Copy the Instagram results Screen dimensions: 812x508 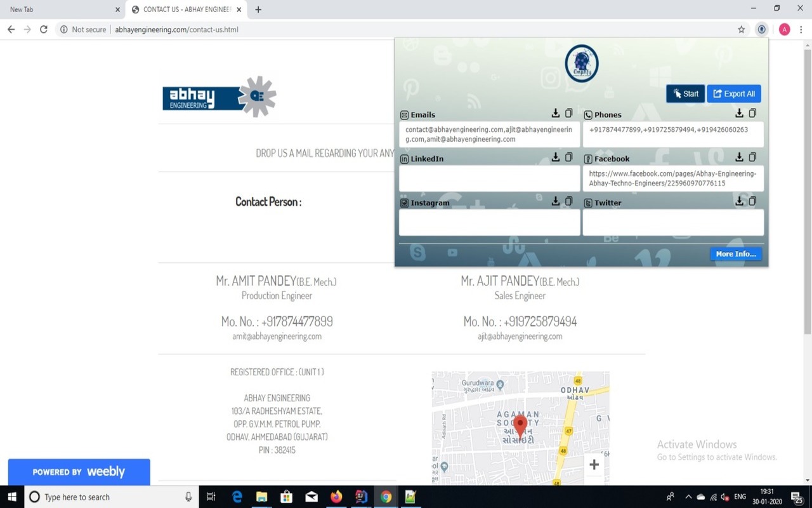(568, 201)
